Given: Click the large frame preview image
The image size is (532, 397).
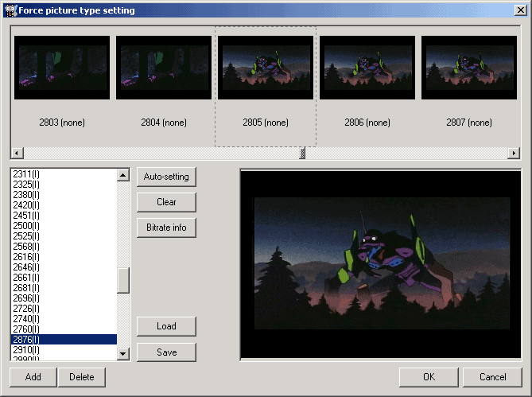Looking at the screenshot, I should (381, 265).
